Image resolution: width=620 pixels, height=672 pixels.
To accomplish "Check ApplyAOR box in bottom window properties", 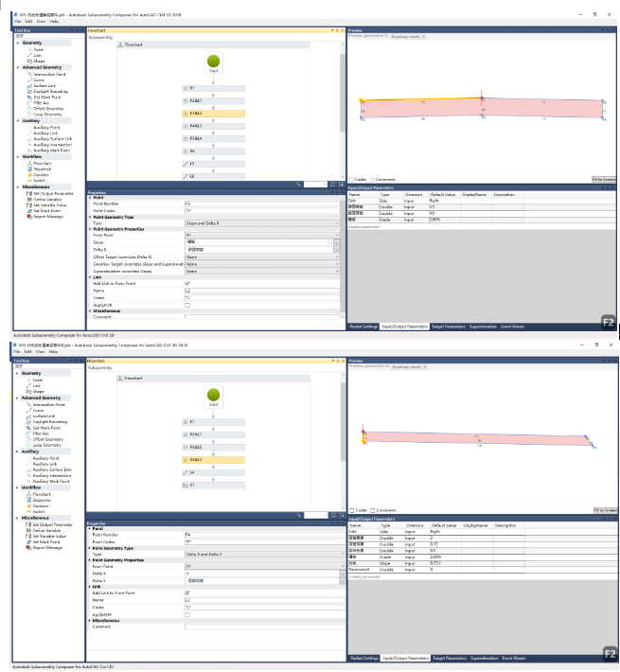I will click(x=187, y=614).
